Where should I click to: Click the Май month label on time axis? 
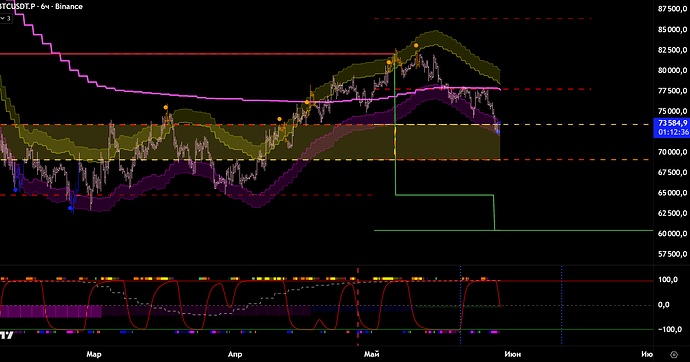point(372,354)
